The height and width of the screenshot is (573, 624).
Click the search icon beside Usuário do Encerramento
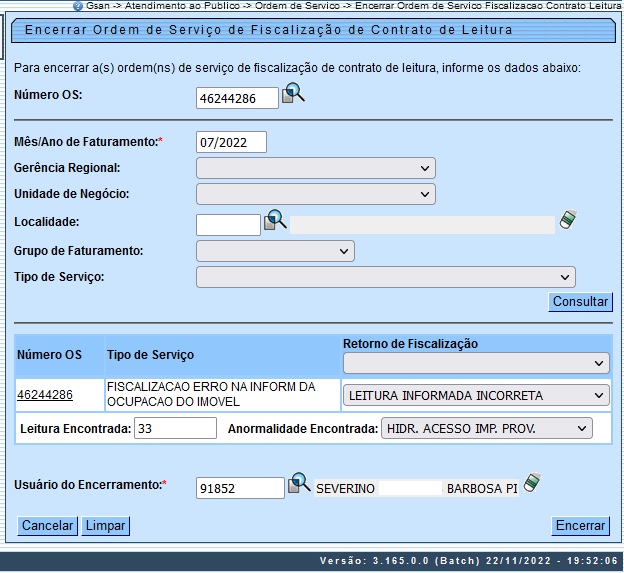(x=299, y=485)
